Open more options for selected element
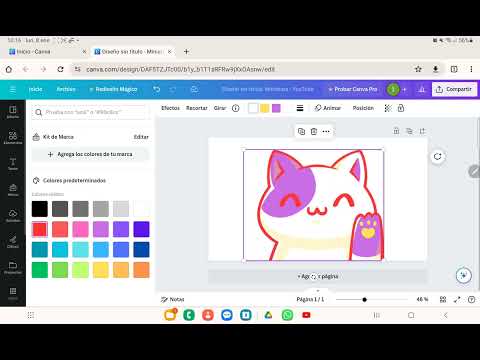This screenshot has height=360, width=480. pyautogui.click(x=326, y=131)
